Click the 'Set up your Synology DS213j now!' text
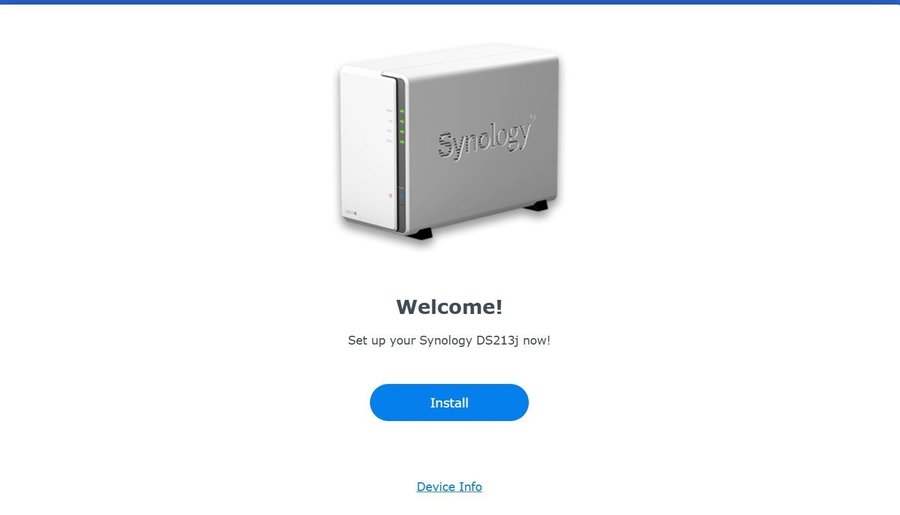Viewport: 900px width, 515px height. coord(449,340)
